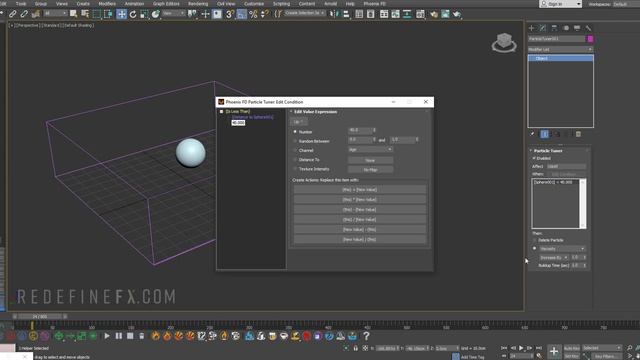Click the [this] + [New Value] button
The width and height of the screenshot is (640, 360).
(x=360, y=190)
